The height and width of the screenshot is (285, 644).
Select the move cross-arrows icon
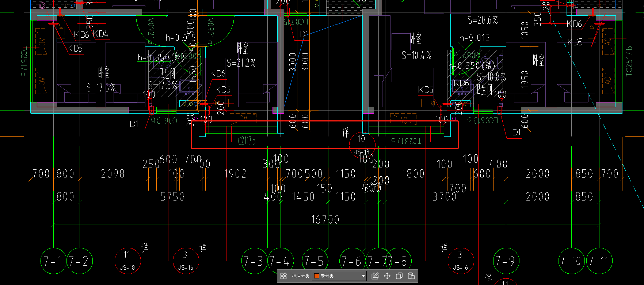click(x=387, y=276)
